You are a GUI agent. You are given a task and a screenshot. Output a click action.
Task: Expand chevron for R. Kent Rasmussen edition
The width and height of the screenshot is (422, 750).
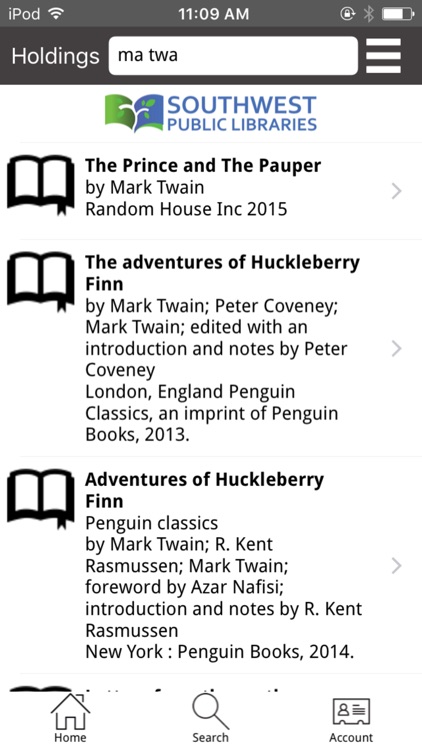tap(396, 565)
